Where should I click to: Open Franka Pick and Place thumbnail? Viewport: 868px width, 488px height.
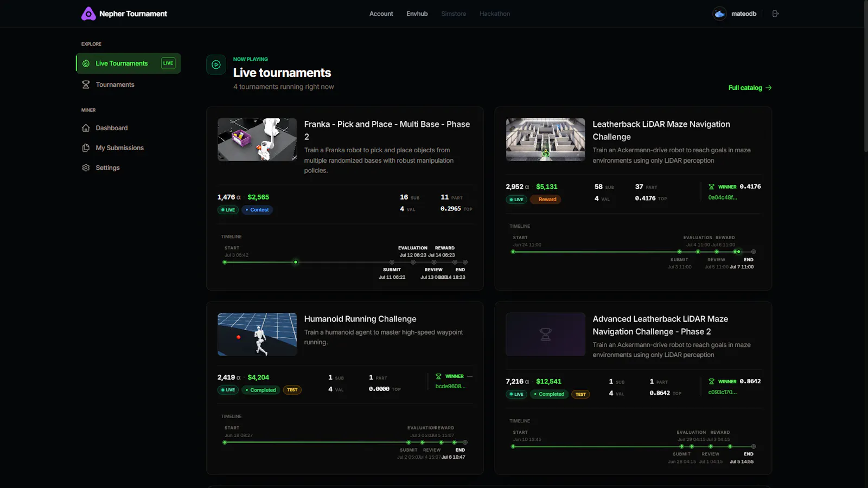pyautogui.click(x=257, y=139)
